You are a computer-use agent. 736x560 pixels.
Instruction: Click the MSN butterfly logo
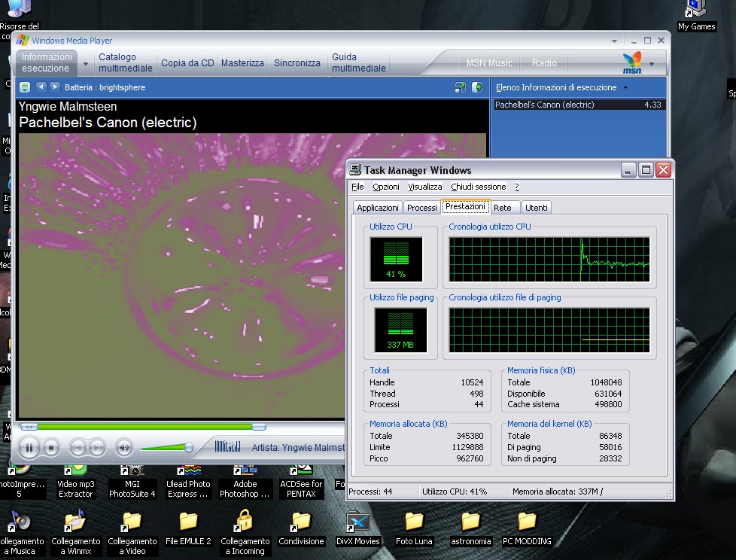(x=632, y=62)
